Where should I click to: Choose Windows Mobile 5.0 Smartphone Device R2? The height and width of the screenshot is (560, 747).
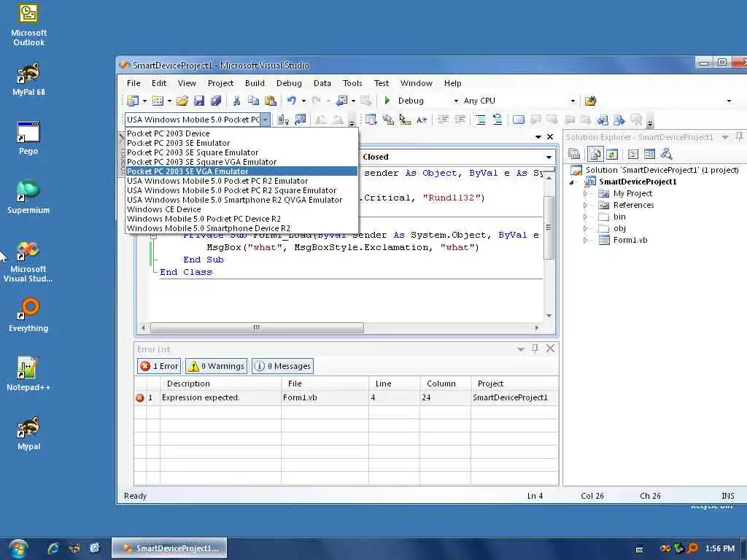pos(241,228)
